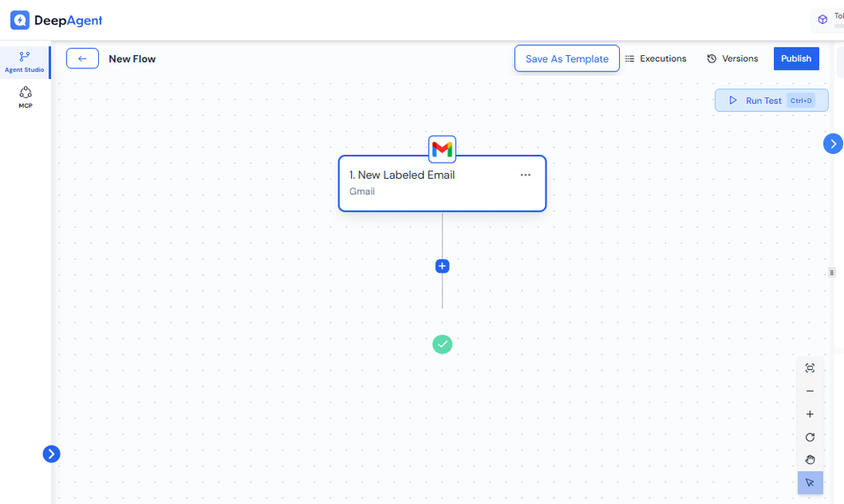Expand the right side panel chevron
Image resolution: width=844 pixels, height=504 pixels.
point(832,143)
